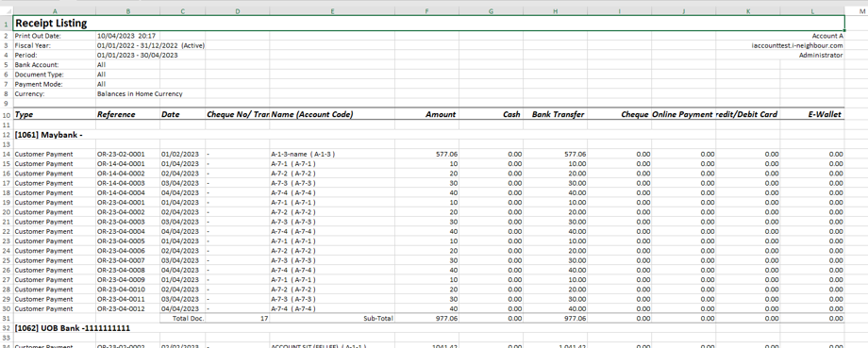Click the Bank Transfer heading cell

pyautogui.click(x=555, y=114)
